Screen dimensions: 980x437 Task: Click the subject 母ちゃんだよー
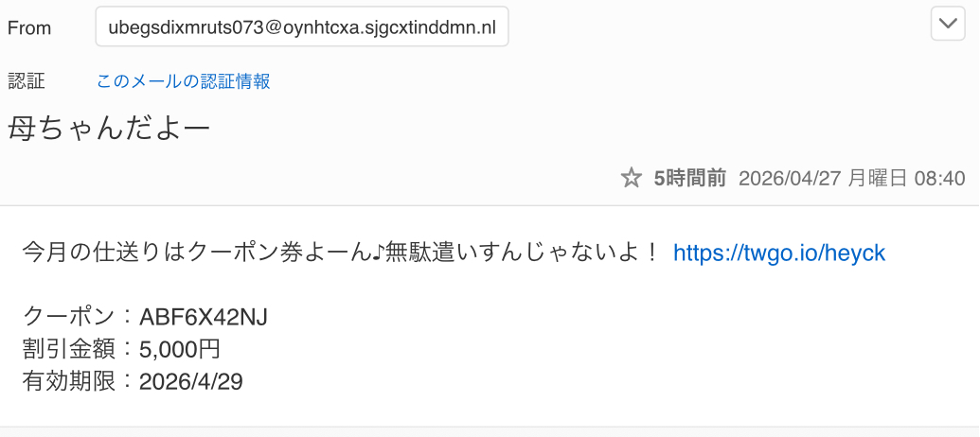click(x=109, y=128)
